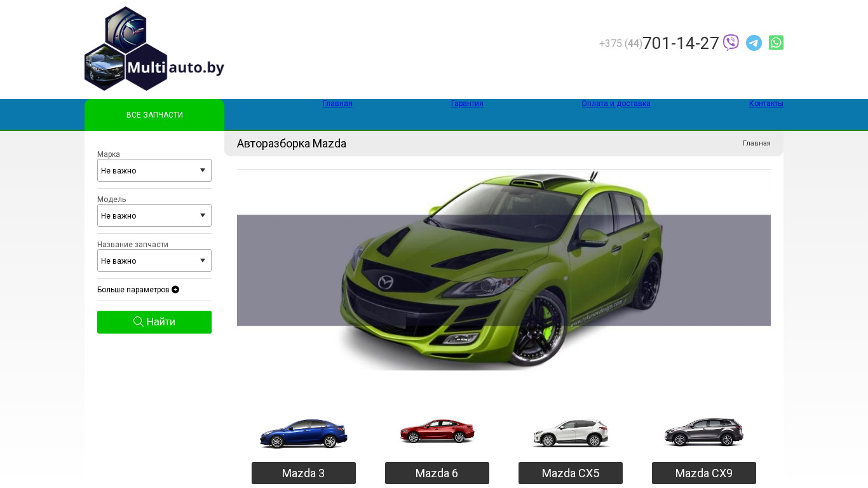Click the gray Mazda CX9 thumbnail

[x=704, y=433]
